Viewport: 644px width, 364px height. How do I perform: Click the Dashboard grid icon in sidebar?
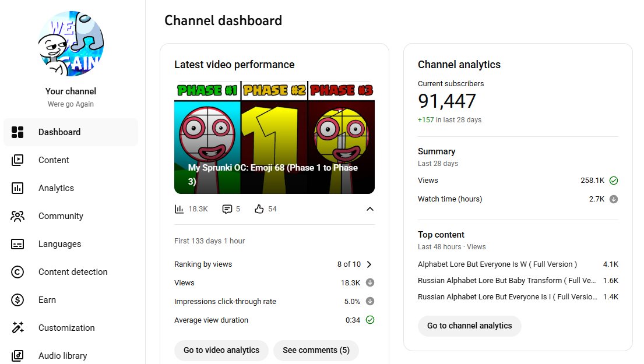[x=17, y=132]
